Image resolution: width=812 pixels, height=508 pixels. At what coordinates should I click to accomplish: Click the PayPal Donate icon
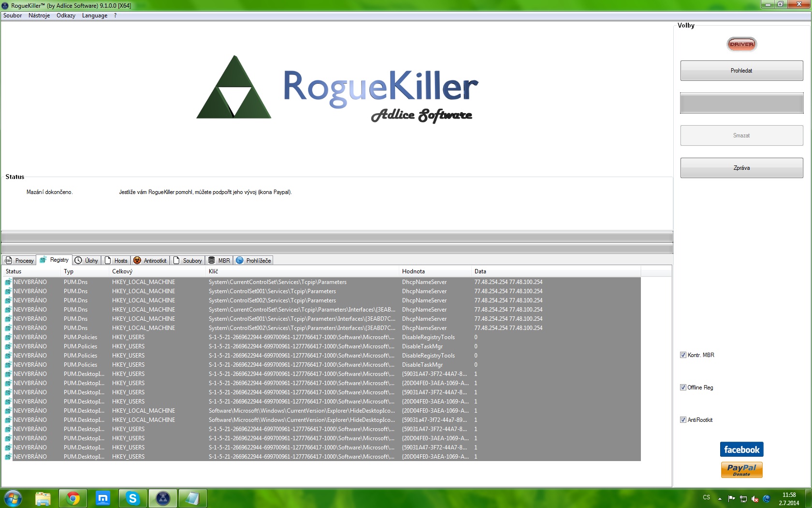coord(741,470)
